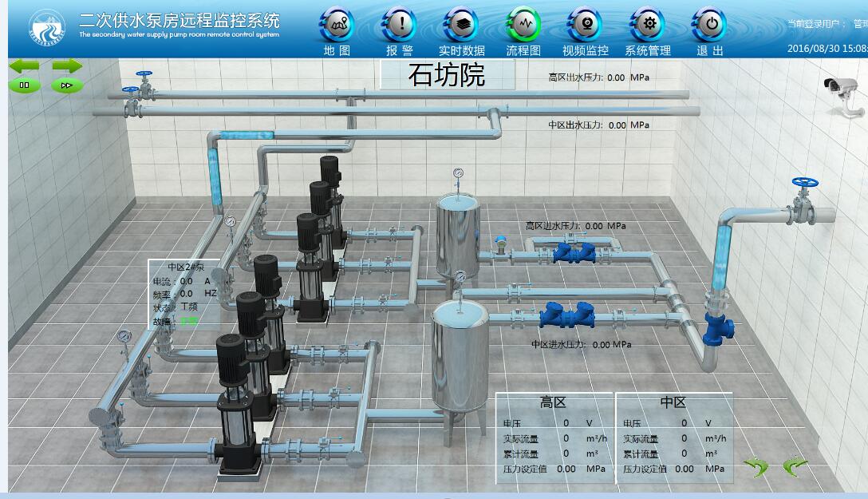This screenshot has height=499, width=868.
Task: Click the 高区 data panel header
Action: point(553,402)
